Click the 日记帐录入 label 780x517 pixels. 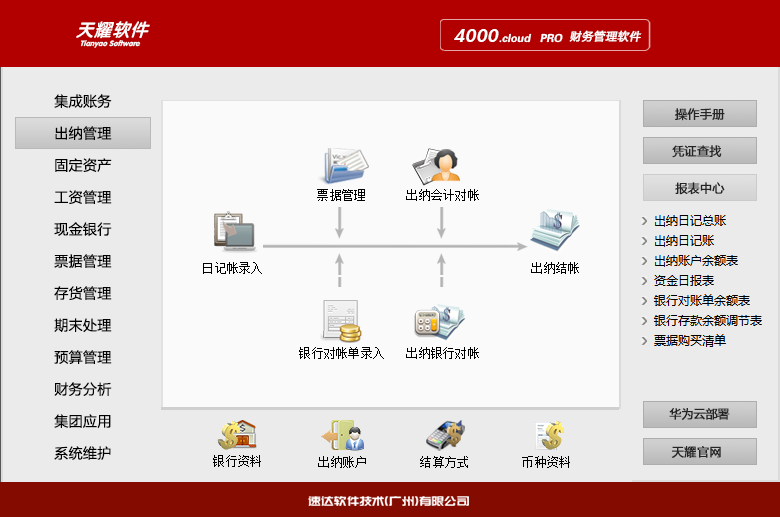[232, 268]
